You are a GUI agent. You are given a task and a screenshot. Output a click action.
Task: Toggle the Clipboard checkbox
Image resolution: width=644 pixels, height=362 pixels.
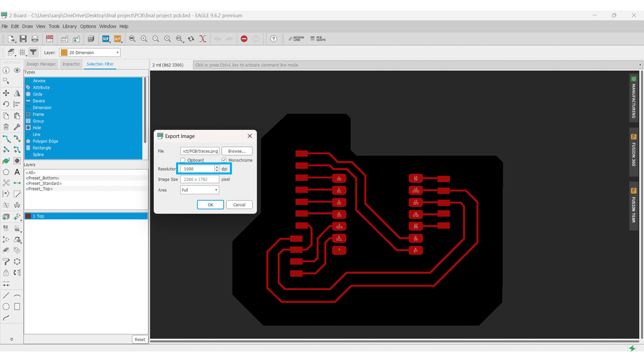pos(183,160)
